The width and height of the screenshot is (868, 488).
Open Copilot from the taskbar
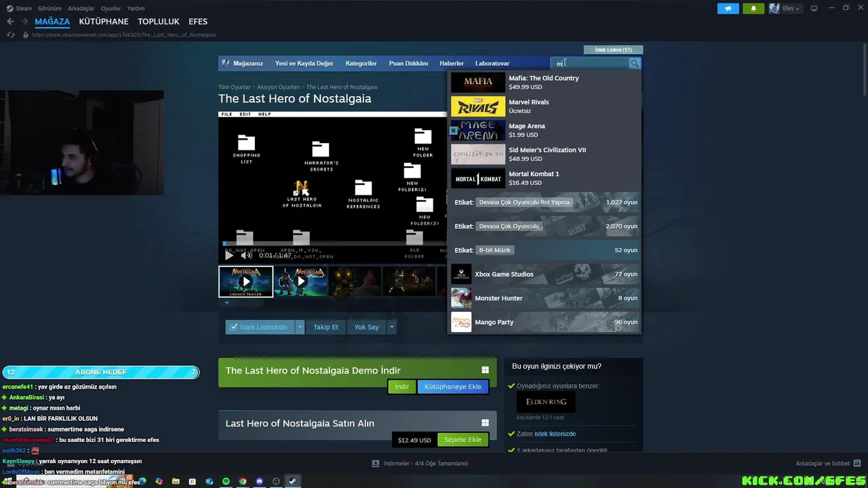pyautogui.click(x=159, y=481)
